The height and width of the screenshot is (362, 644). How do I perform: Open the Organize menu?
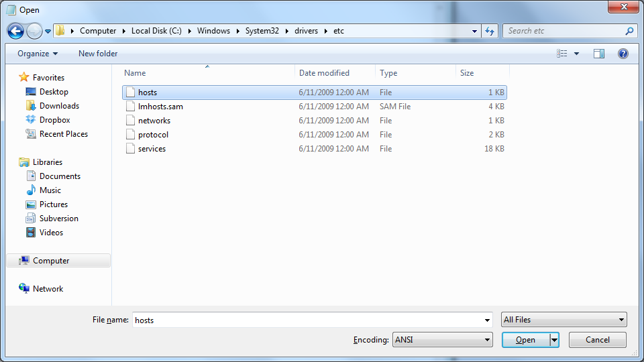38,54
